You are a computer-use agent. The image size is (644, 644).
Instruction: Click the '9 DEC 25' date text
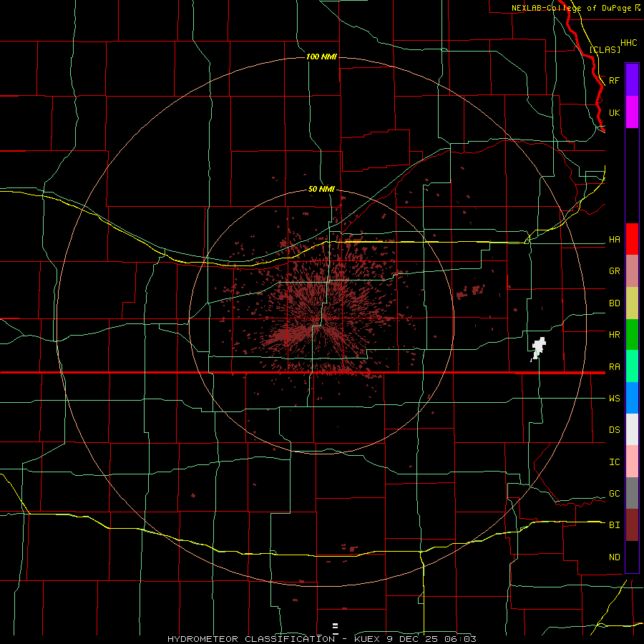point(412,639)
